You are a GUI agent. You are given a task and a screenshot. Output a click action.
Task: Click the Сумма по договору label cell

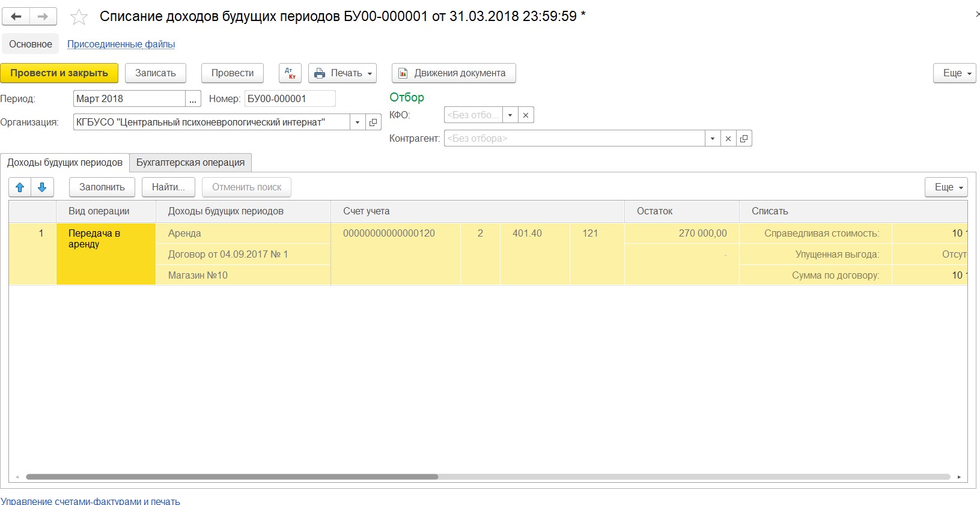tap(815, 276)
